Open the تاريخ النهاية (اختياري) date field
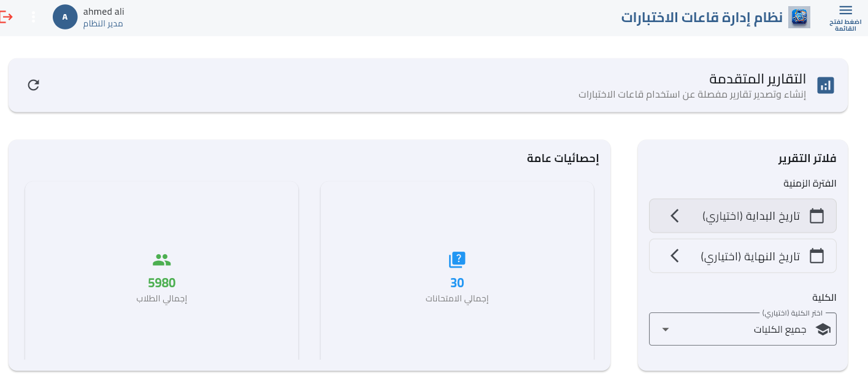This screenshot has width=868, height=383. 743,255
